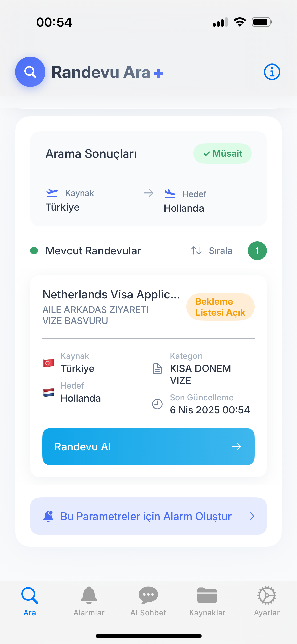Open the info icon in header
This screenshot has height=644, width=297.
[x=272, y=72]
